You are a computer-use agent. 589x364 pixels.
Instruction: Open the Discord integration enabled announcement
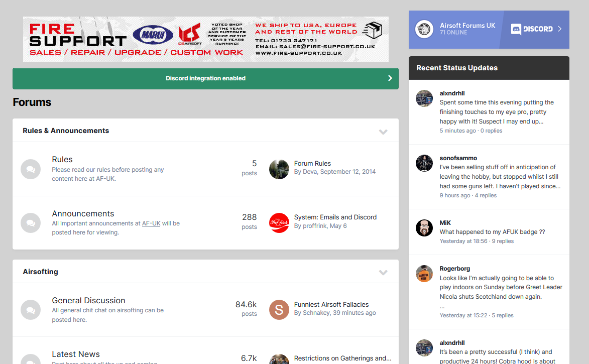[205, 78]
